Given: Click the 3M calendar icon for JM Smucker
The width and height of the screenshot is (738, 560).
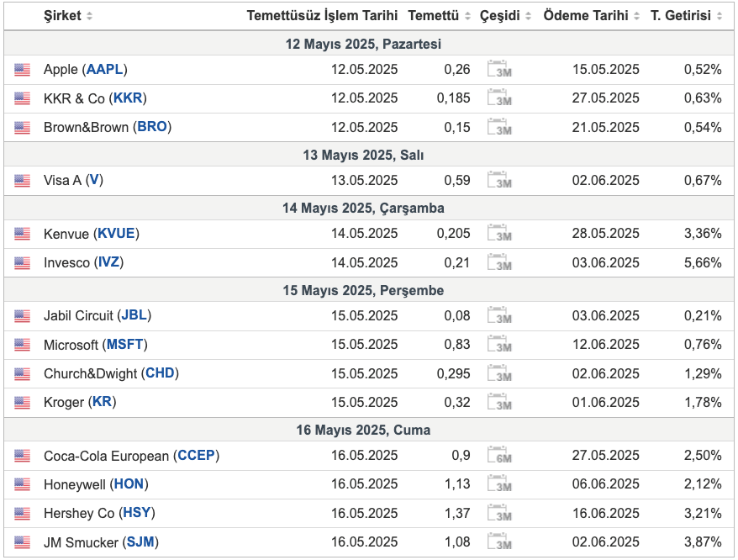Looking at the screenshot, I should pos(499,542).
